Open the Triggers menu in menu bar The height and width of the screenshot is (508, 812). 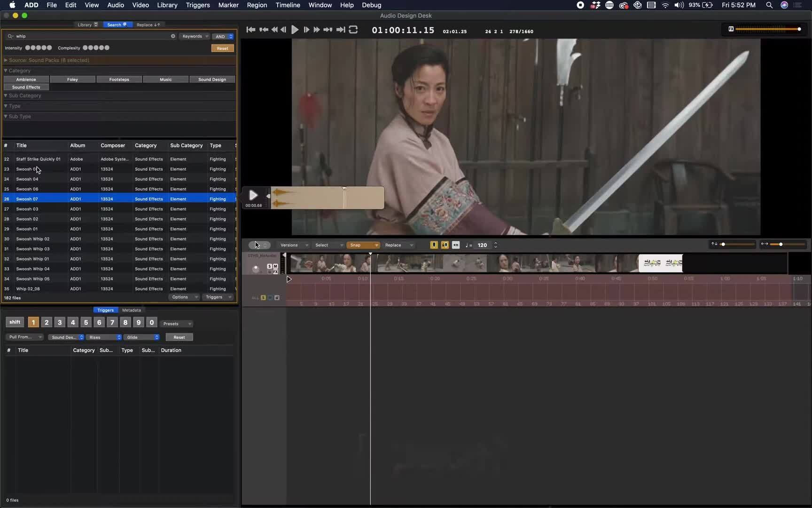tap(197, 5)
